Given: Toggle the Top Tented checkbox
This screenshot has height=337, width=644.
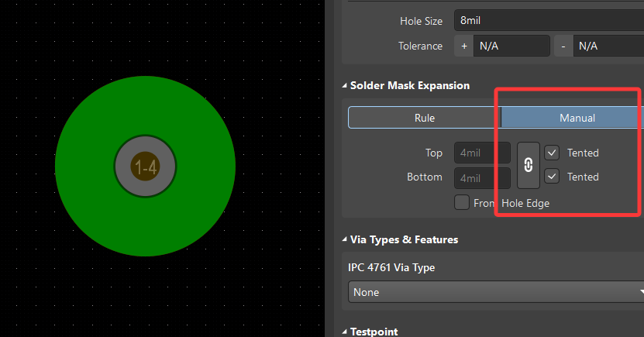Looking at the screenshot, I should pos(552,153).
